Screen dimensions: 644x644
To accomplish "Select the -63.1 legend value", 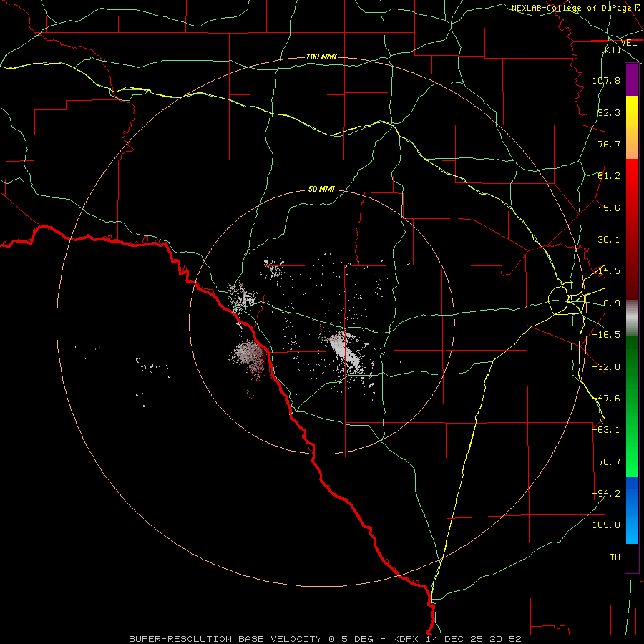I will pyautogui.click(x=606, y=430).
